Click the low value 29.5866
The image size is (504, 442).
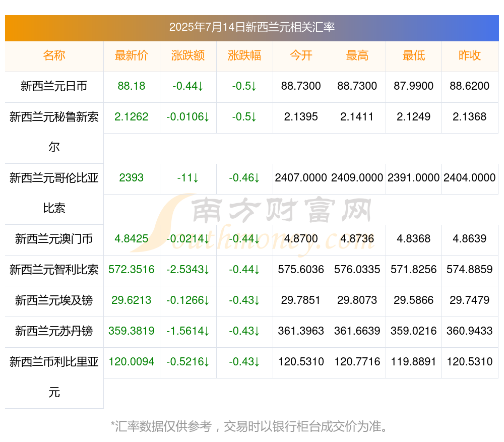[x=414, y=300]
